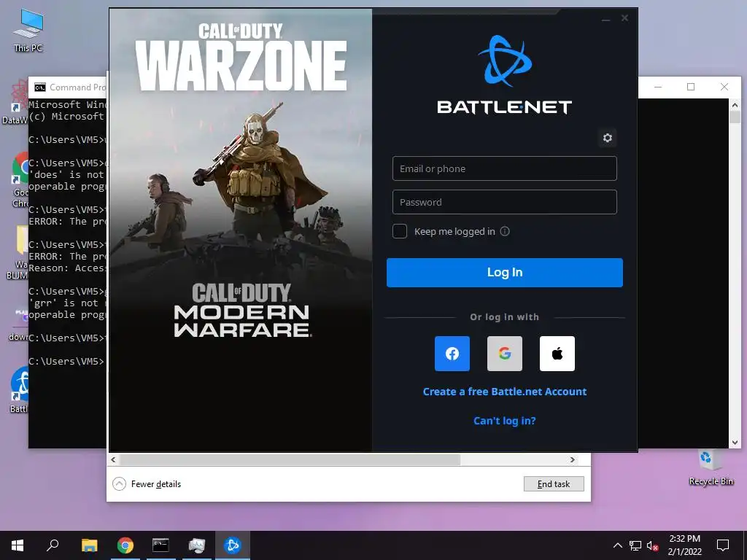
Task: Click the Command Prompt title bar icon
Action: point(40,87)
